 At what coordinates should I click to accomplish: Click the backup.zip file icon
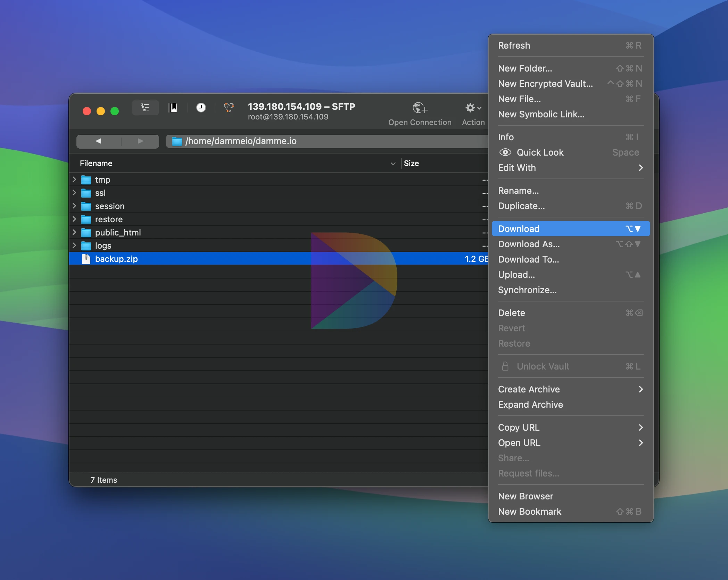click(x=86, y=259)
